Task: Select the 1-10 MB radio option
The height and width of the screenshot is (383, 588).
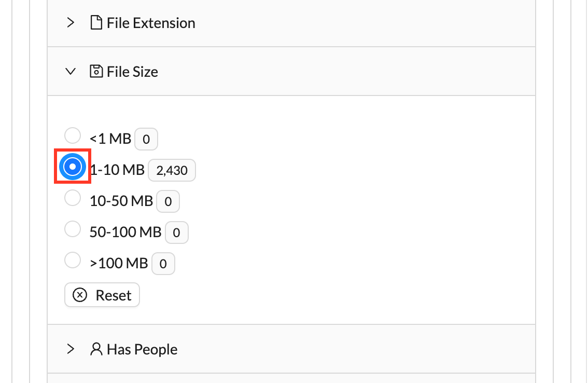Action: [x=73, y=166]
